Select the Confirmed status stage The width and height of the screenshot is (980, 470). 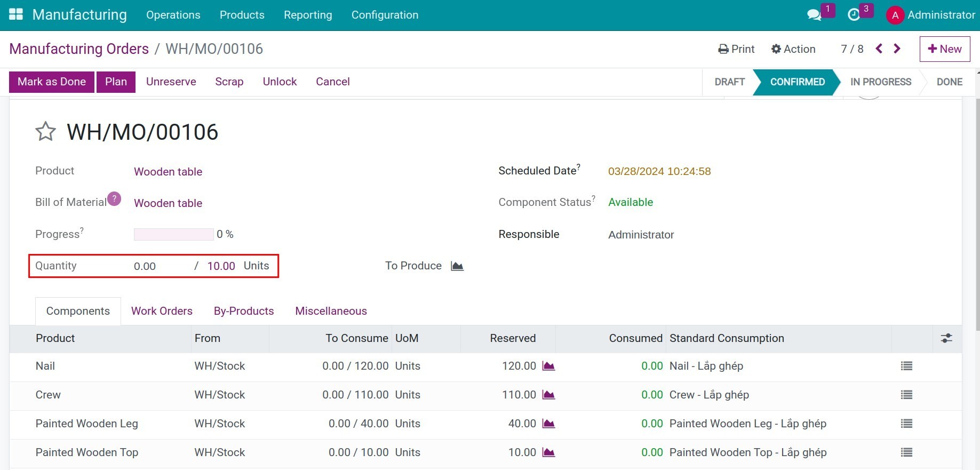(797, 82)
